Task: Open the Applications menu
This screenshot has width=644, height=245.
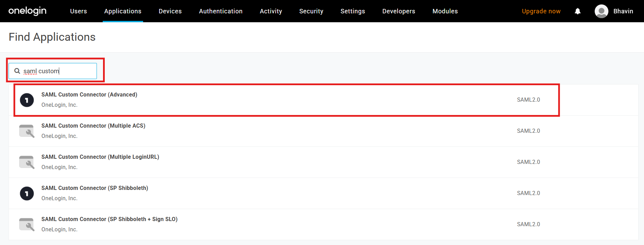Action: pos(123,11)
